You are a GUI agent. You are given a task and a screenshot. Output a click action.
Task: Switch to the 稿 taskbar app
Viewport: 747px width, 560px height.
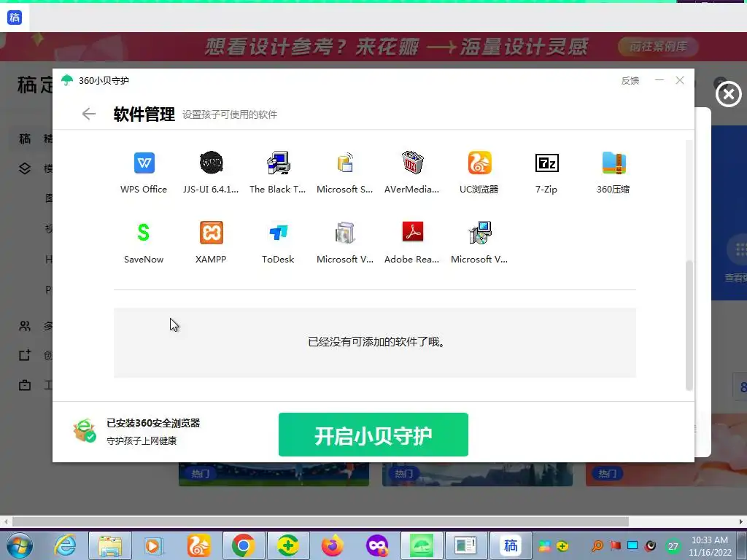point(511,545)
